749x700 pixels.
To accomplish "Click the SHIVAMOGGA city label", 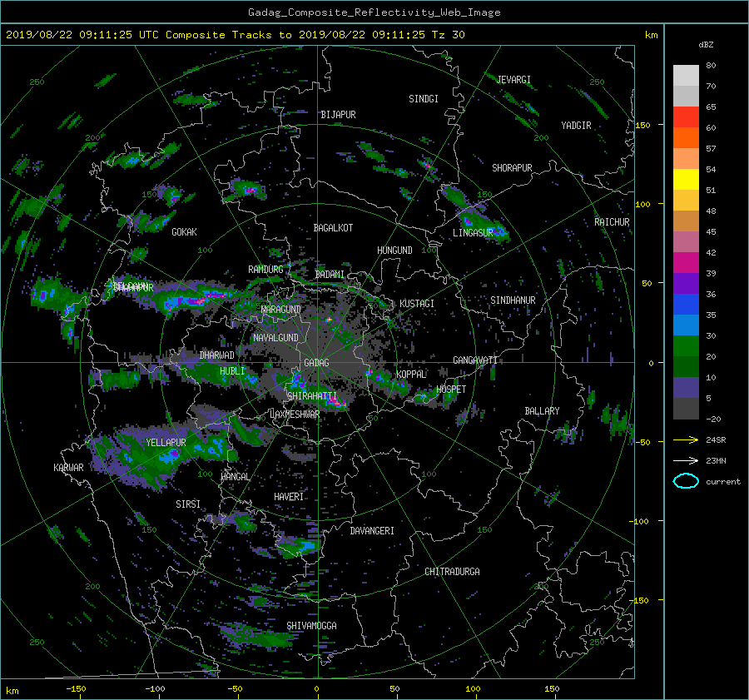I will (311, 625).
